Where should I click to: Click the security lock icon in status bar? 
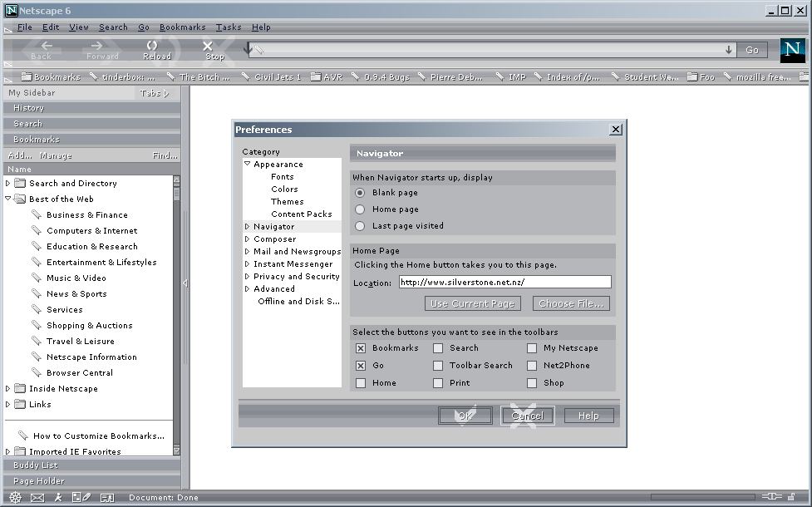791,497
